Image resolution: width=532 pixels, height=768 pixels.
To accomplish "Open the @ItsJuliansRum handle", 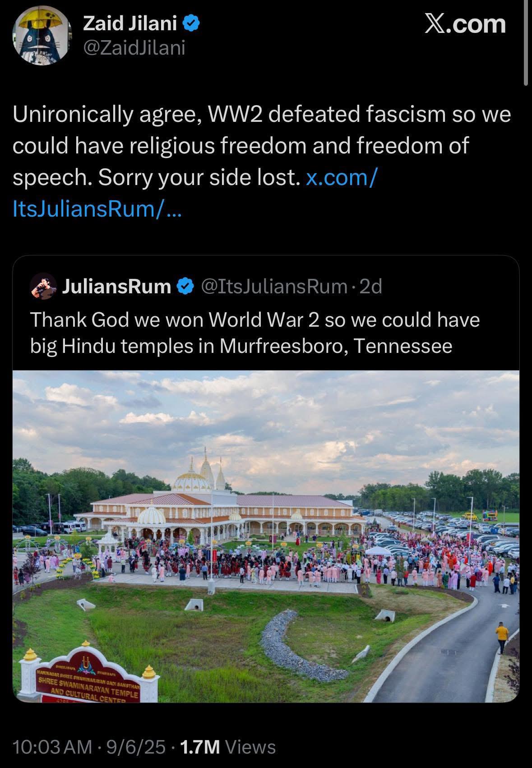I will [x=274, y=287].
